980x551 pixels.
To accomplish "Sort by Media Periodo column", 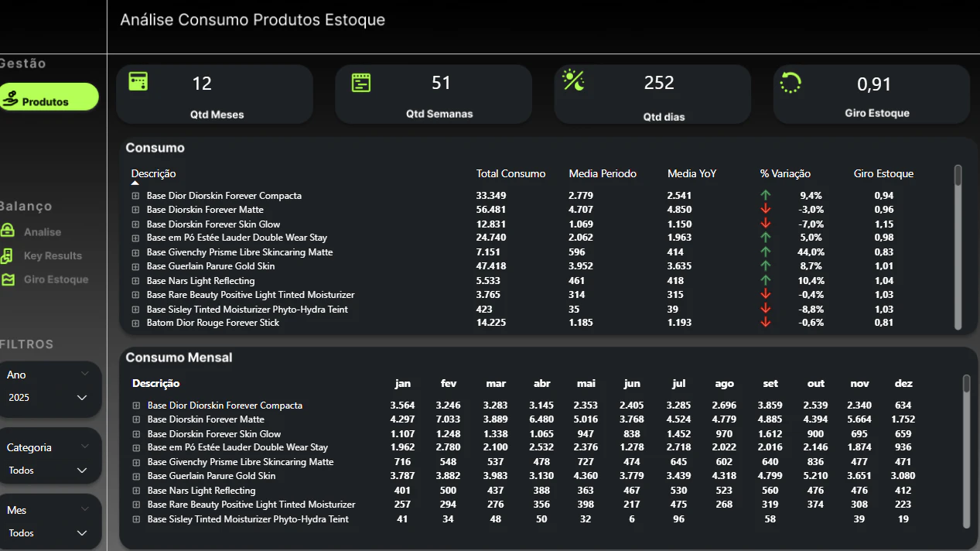I will [603, 173].
